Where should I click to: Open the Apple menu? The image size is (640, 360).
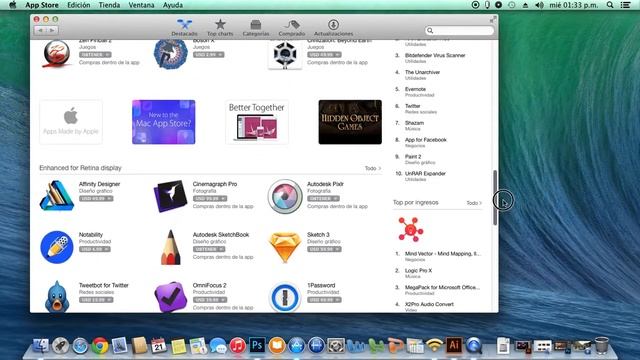(x=12, y=5)
